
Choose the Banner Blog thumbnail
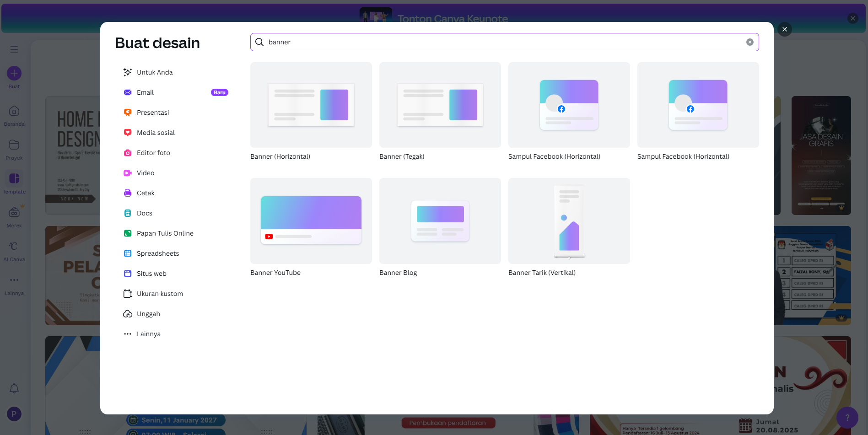tap(440, 221)
